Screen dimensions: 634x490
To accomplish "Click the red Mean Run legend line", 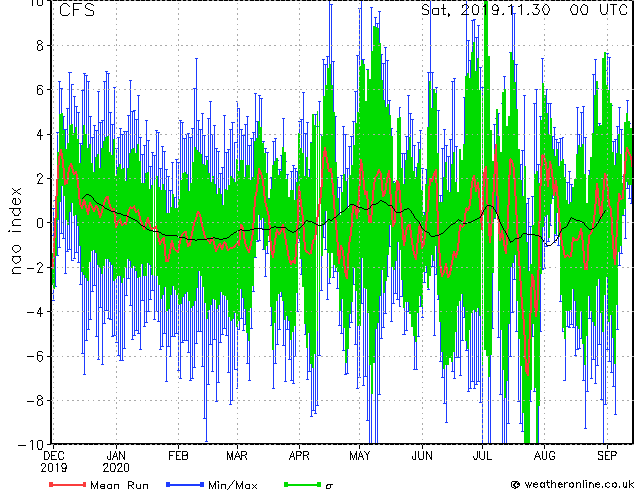I will click(68, 484).
